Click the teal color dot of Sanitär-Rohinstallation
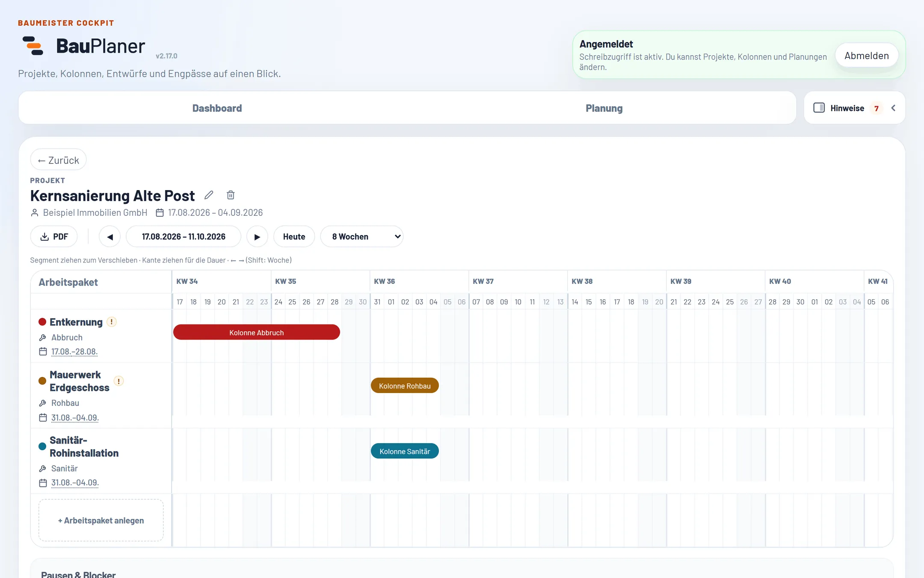 42,447
